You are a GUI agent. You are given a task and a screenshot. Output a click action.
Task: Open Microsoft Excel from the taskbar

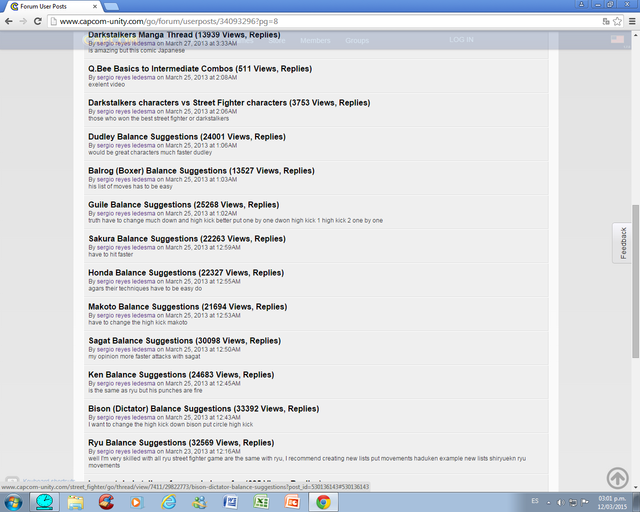pyautogui.click(x=261, y=502)
